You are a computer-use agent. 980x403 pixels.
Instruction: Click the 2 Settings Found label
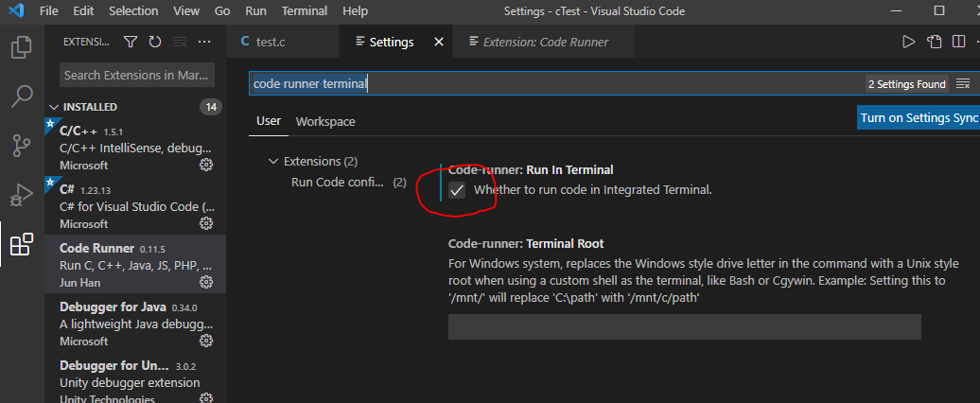(907, 84)
